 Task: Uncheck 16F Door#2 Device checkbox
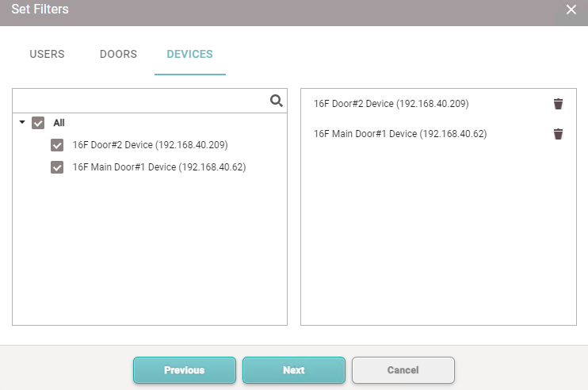click(57, 145)
